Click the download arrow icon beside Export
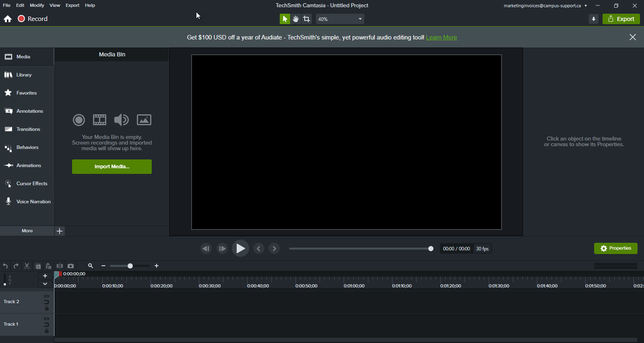The height and width of the screenshot is (343, 644). (x=594, y=19)
